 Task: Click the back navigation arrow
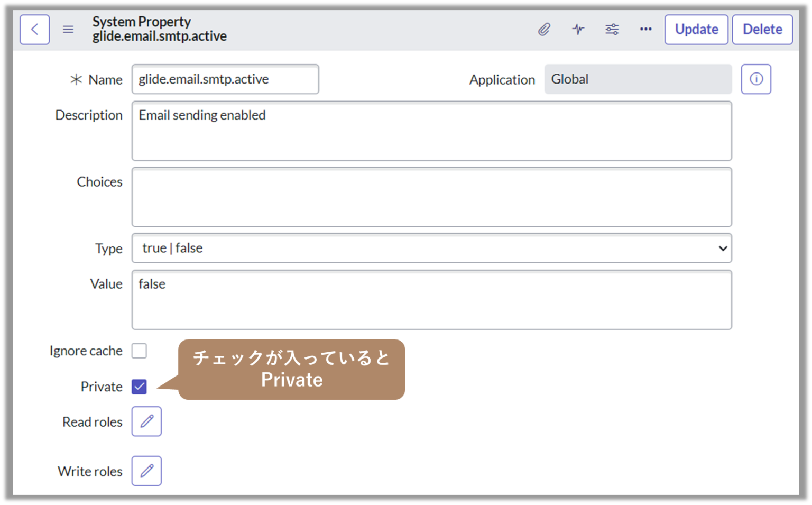click(34, 29)
